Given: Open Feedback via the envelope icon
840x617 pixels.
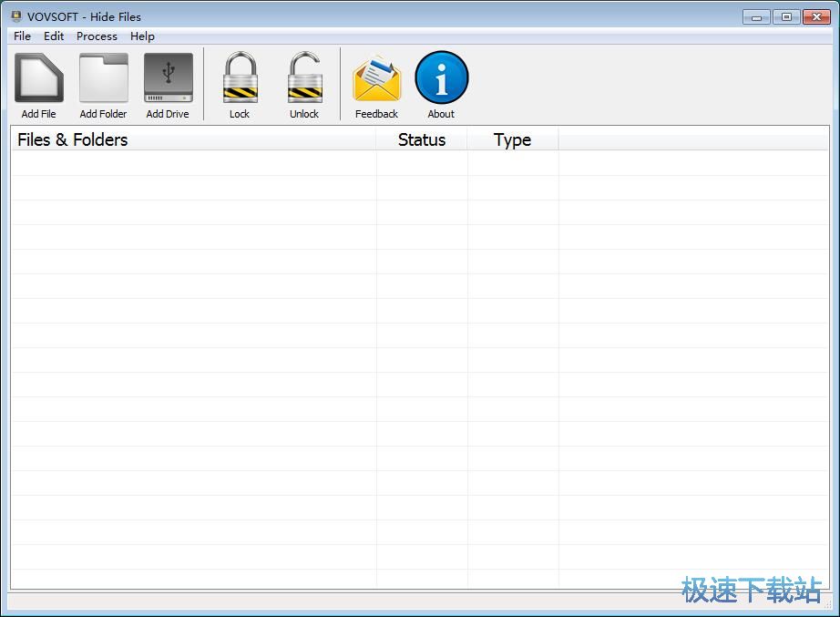Looking at the screenshot, I should (x=376, y=79).
